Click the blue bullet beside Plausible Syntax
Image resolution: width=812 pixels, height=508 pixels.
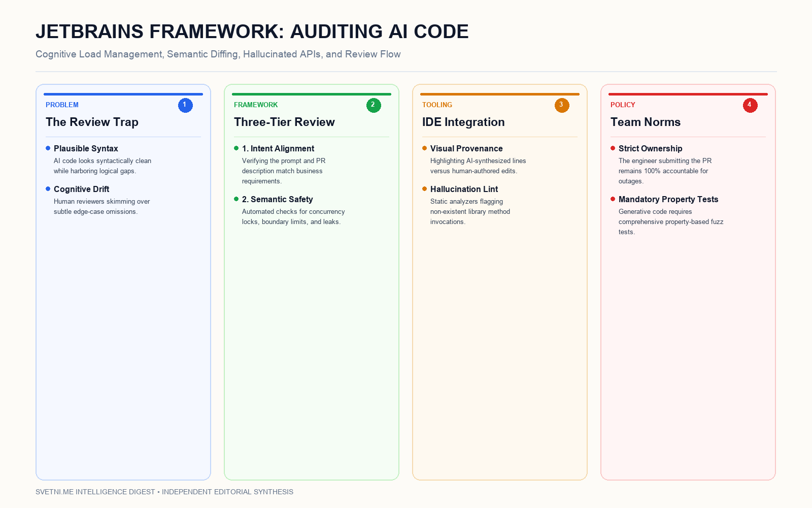(x=48, y=148)
